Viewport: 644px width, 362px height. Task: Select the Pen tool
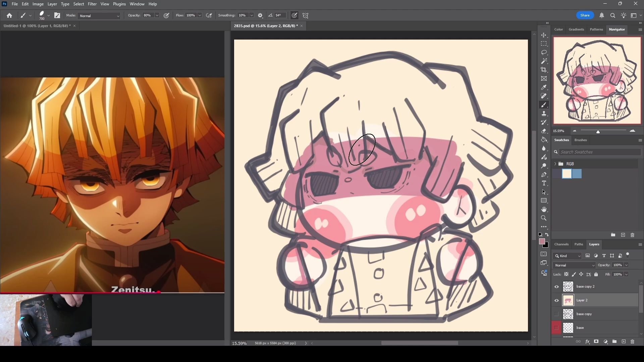click(544, 175)
